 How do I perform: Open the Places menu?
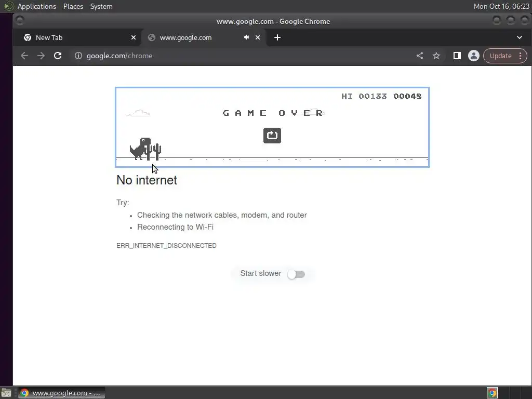coord(73,6)
